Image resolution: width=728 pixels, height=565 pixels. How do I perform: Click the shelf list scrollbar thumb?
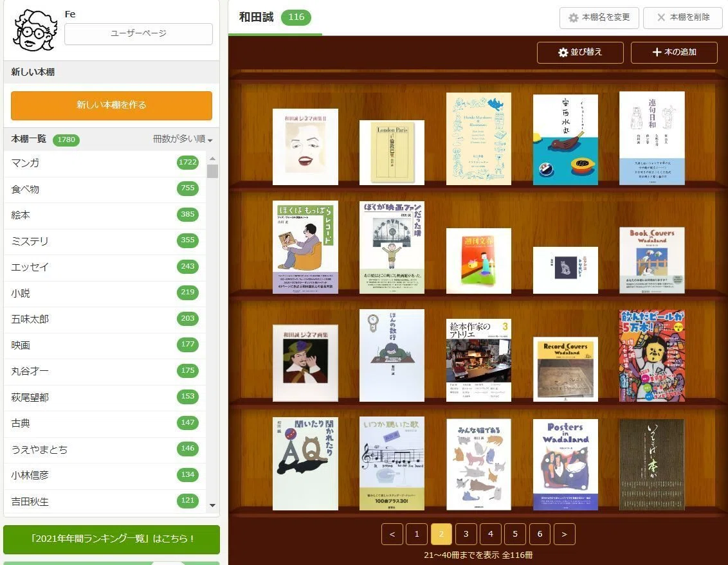[213, 171]
